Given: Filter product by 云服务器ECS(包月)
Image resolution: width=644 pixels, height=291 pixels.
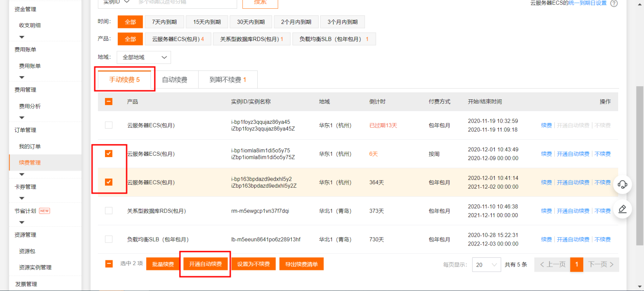Looking at the screenshot, I should pos(178,39).
